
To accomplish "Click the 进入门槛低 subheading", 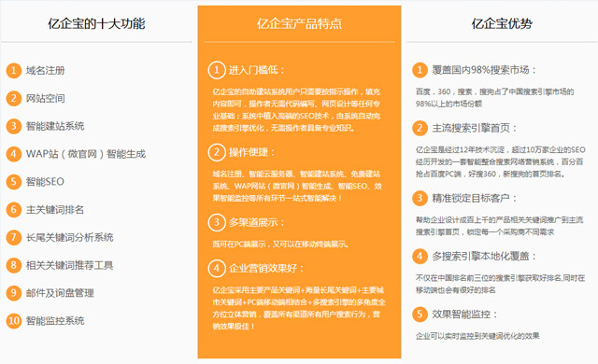I will (x=257, y=70).
